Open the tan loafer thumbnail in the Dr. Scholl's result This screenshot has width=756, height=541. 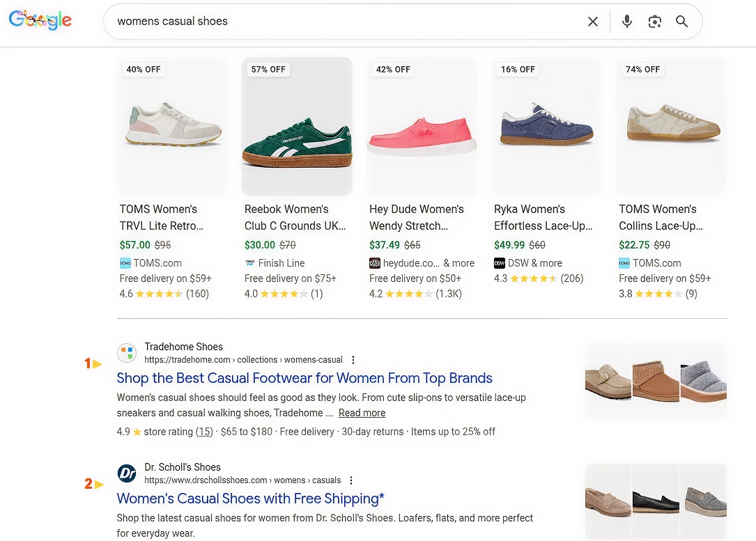click(608, 501)
